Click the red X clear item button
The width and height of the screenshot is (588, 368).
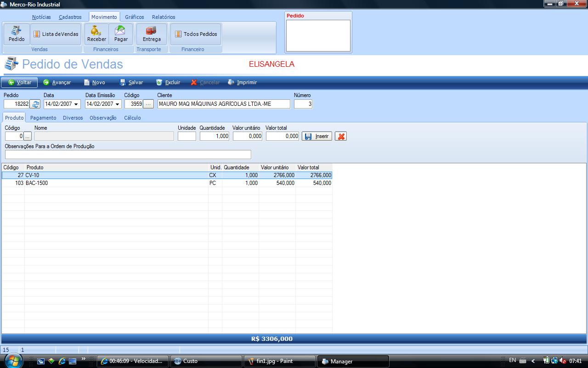pyautogui.click(x=340, y=136)
